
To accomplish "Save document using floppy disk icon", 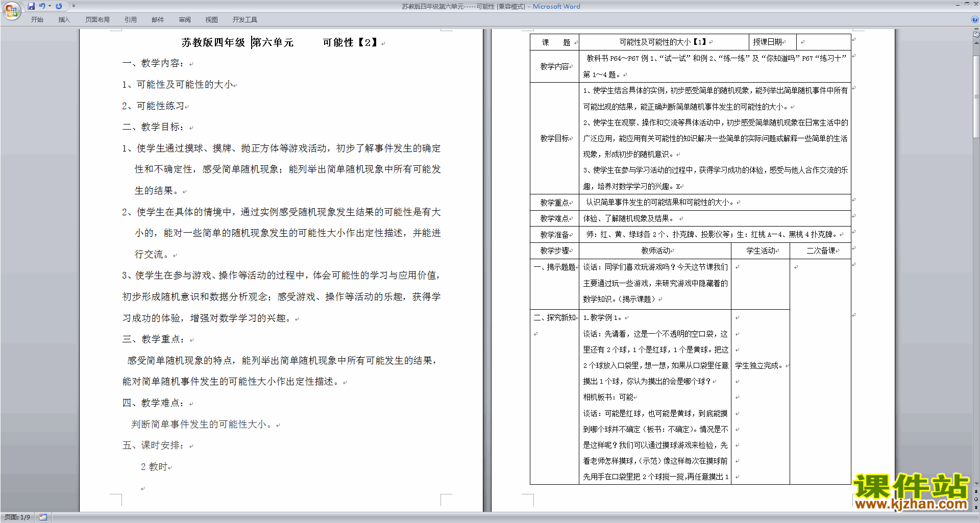I will point(31,6).
